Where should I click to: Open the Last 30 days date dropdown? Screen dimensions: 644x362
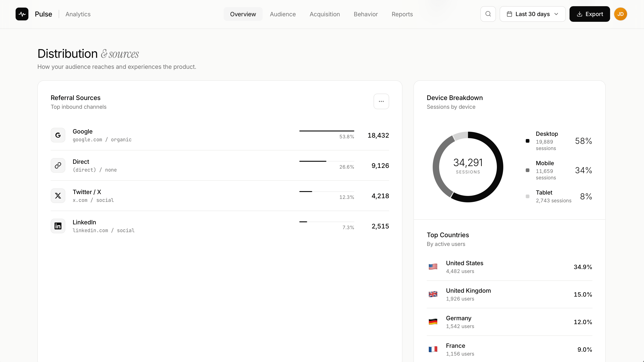click(532, 14)
